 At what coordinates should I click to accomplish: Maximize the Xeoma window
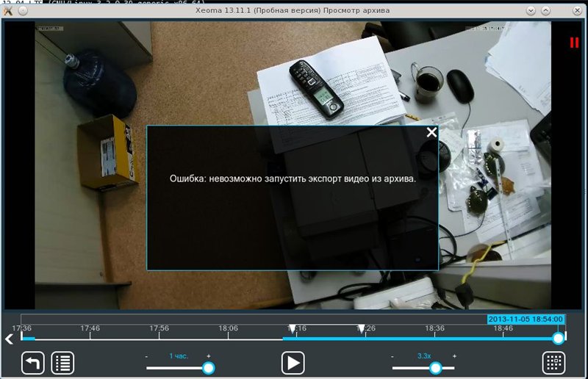point(545,11)
